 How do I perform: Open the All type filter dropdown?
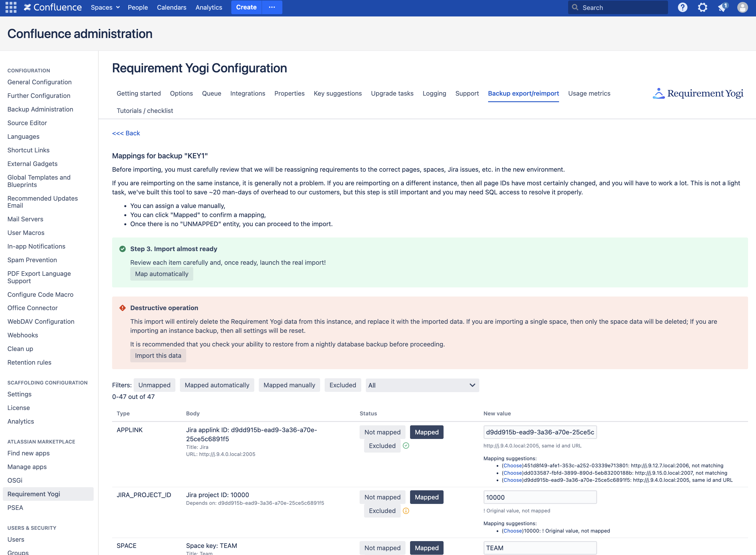(422, 385)
